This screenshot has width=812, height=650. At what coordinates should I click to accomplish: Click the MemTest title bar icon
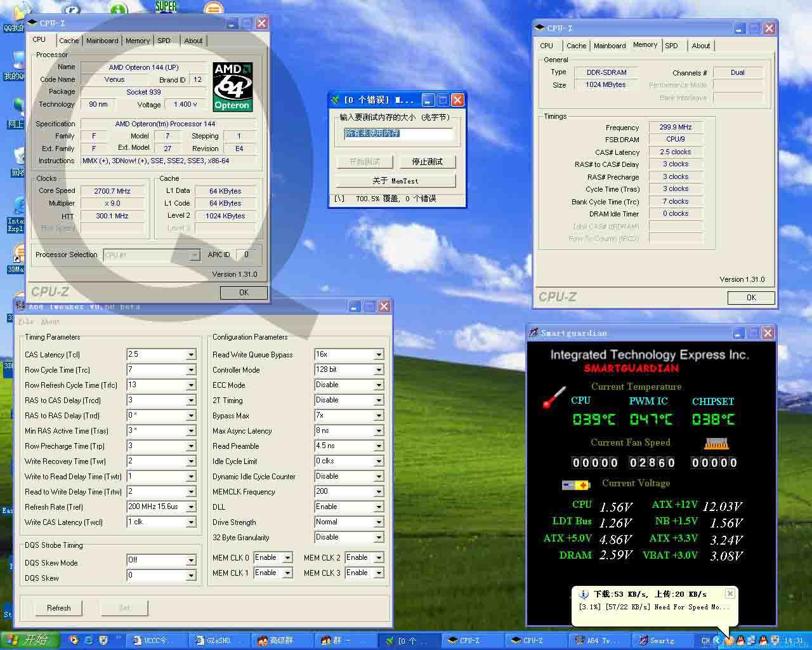tap(336, 100)
